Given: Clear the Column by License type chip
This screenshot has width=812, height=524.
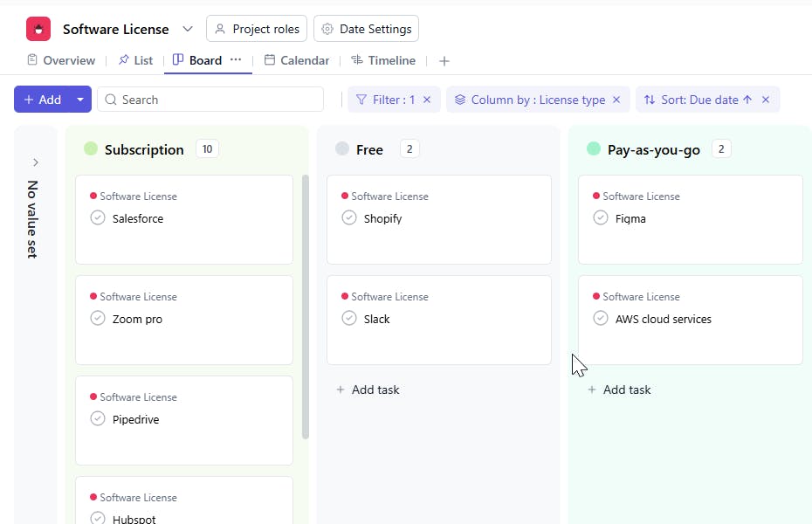Looking at the screenshot, I should (x=616, y=100).
